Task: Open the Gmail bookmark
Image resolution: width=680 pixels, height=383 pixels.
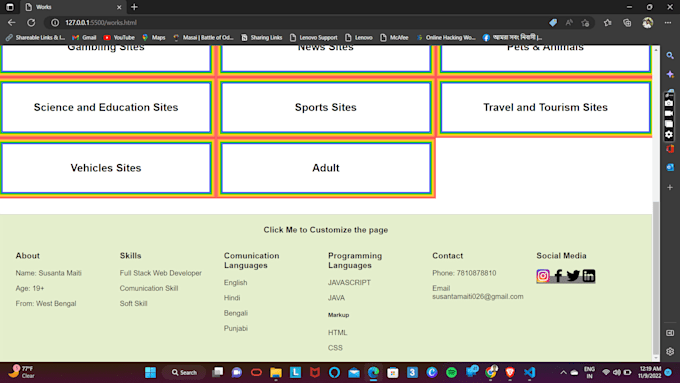Action: 84,37
